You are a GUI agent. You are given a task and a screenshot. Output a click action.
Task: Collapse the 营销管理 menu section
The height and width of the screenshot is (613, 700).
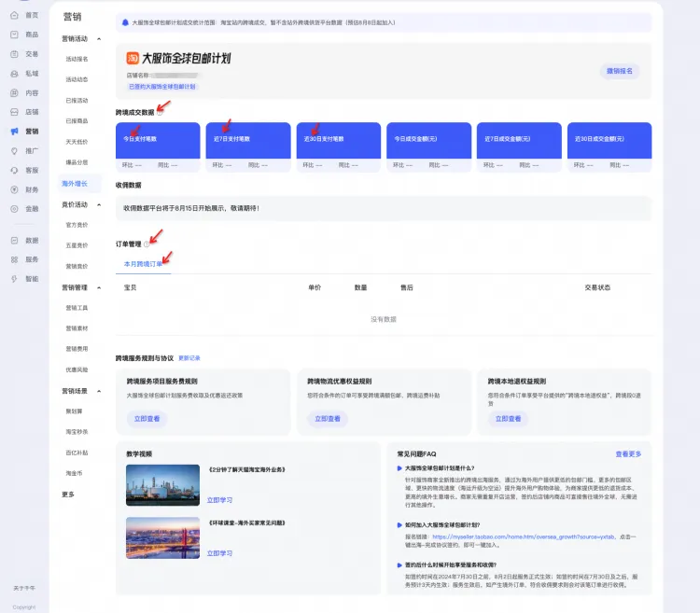(x=99, y=287)
